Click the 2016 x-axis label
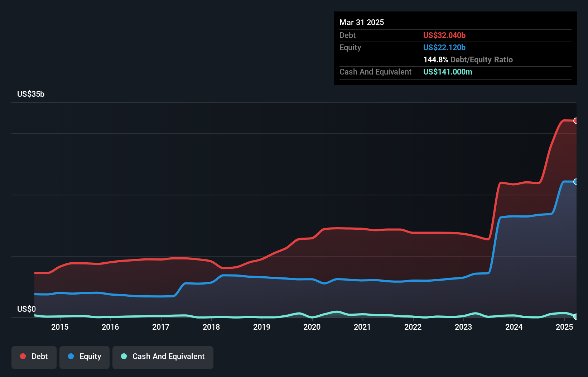The image size is (588, 377). 110,327
